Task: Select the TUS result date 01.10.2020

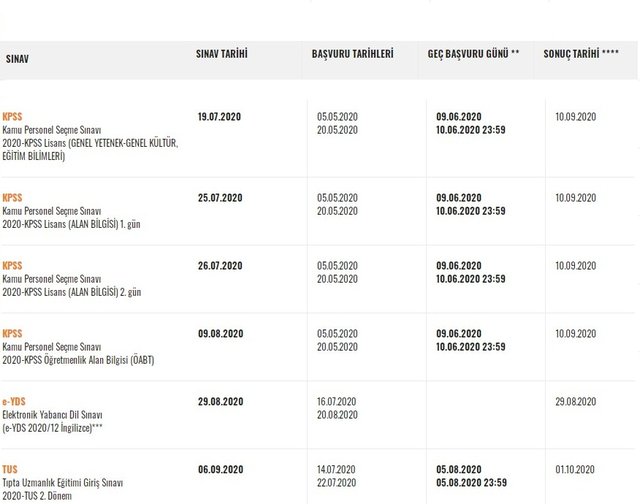Action: (575, 470)
